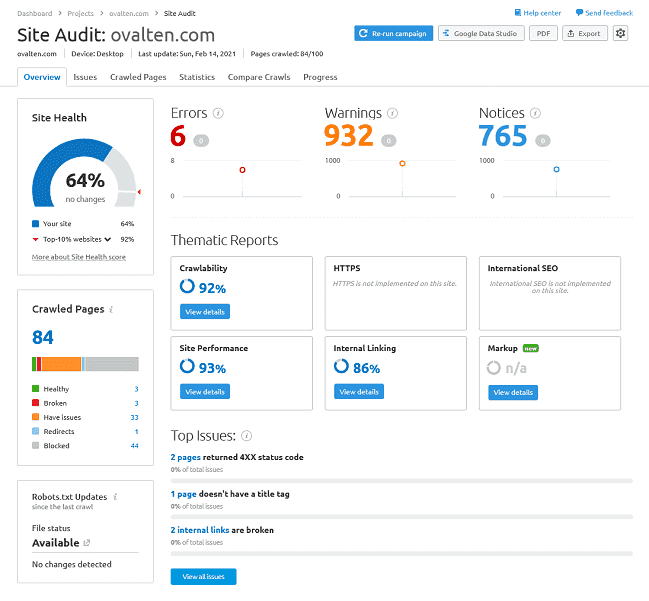Image resolution: width=649 pixels, height=601 pixels.
Task: Go to ovalten.com breadcrumb
Action: coord(129,13)
